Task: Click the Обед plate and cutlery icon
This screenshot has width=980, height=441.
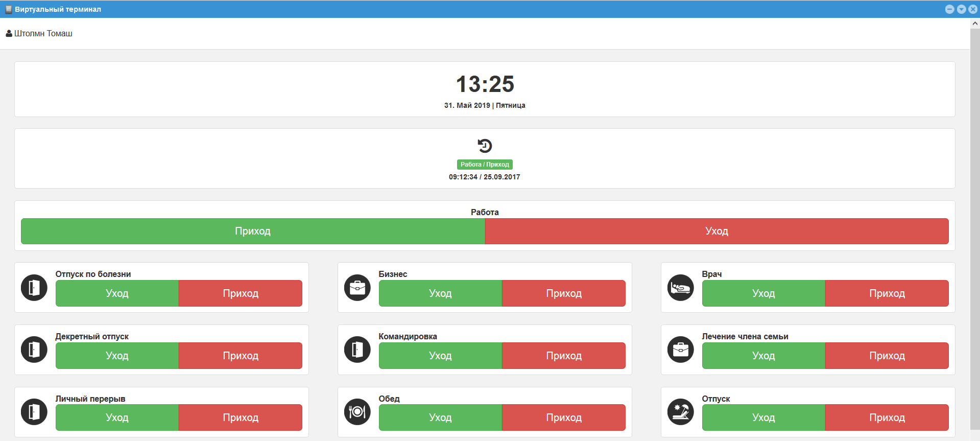Action: click(x=357, y=412)
